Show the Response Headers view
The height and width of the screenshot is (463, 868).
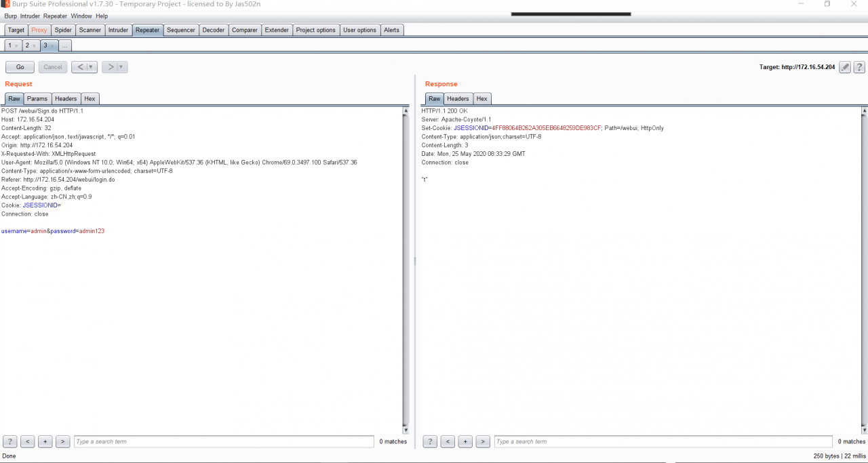coord(458,99)
